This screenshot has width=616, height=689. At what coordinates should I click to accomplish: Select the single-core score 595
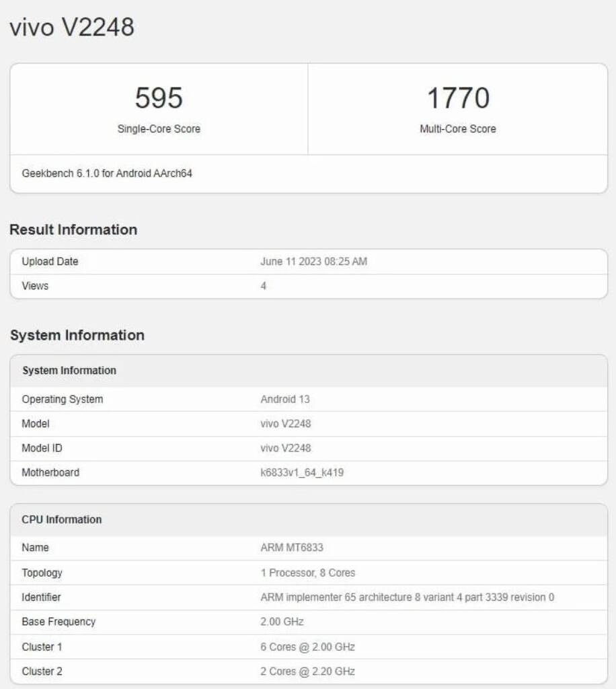point(159,98)
